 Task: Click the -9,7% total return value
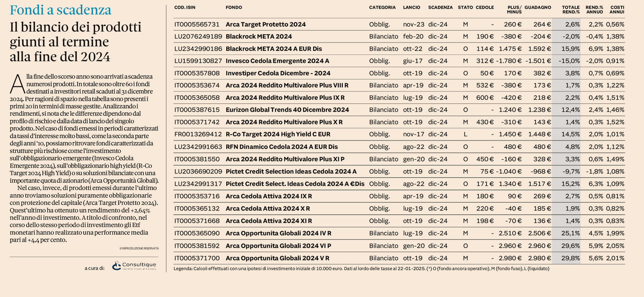[571, 172]
